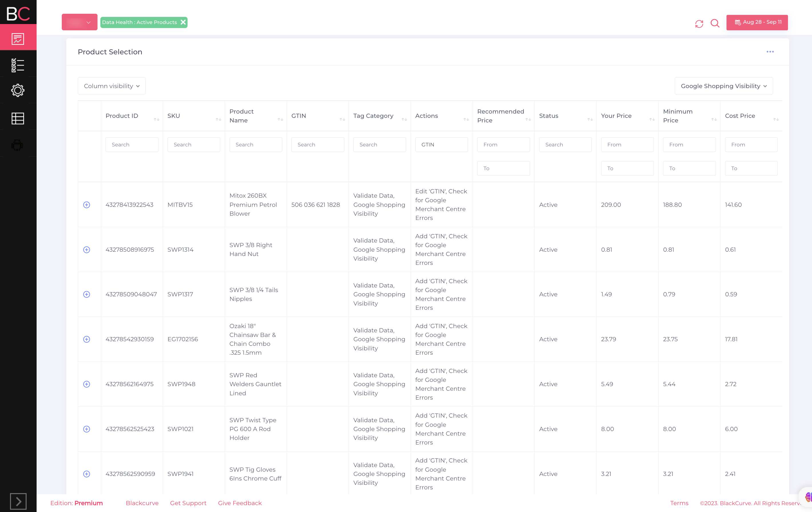Toggle the plus icon for MITBV15 row
This screenshot has height=512, width=812.
pos(87,205)
